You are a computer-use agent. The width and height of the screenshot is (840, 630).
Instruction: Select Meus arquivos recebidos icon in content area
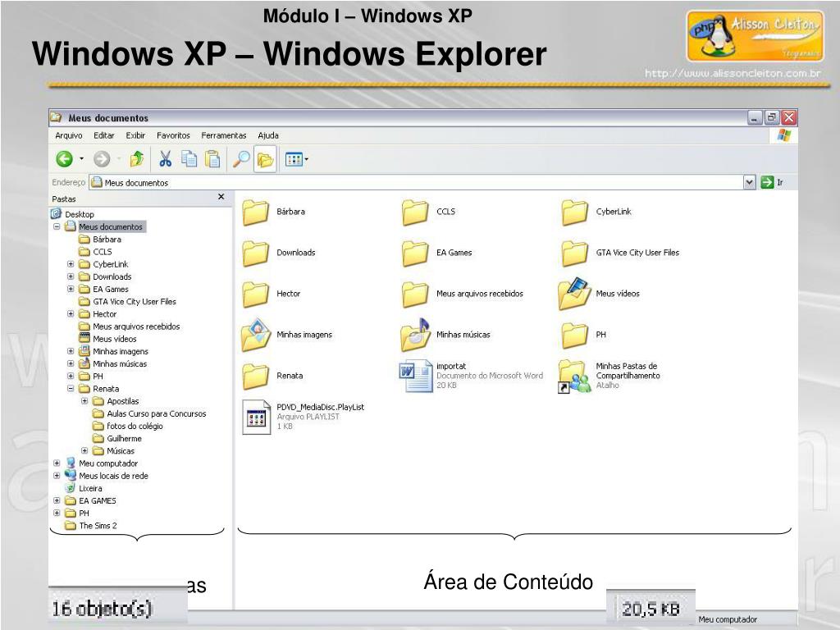415,294
